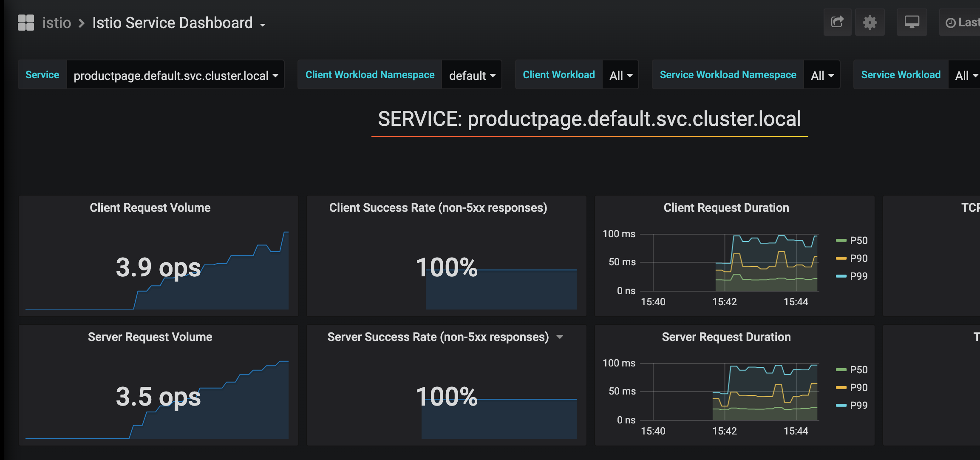Click the 100% value in Client Success Rate
This screenshot has width=980, height=460.
[x=447, y=267]
